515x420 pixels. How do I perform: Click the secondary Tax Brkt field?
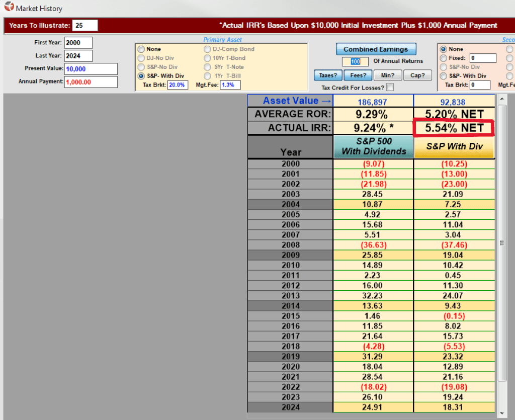(x=480, y=85)
